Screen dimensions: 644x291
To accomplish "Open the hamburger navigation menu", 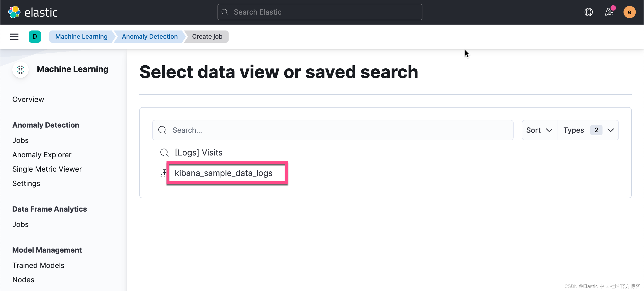I will click(x=14, y=37).
